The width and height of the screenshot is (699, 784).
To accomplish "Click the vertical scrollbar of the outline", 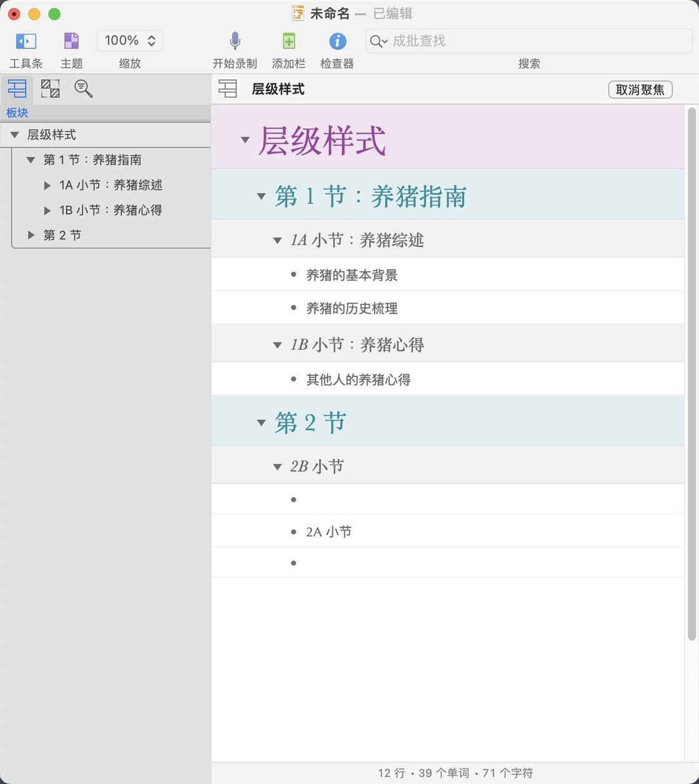I will pyautogui.click(x=691, y=374).
